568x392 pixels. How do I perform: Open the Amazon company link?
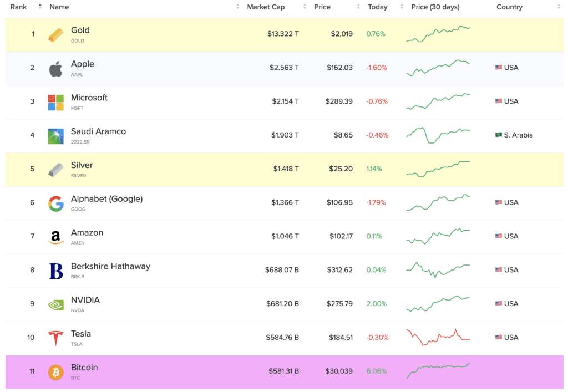(87, 232)
